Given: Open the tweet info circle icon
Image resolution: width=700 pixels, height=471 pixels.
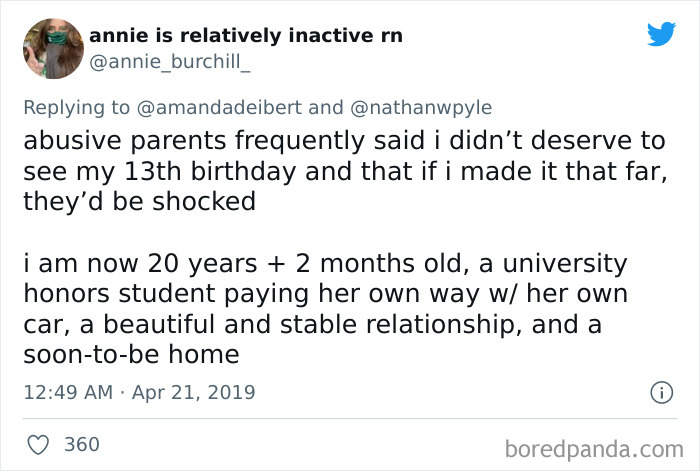Looking at the screenshot, I should pyautogui.click(x=660, y=393).
